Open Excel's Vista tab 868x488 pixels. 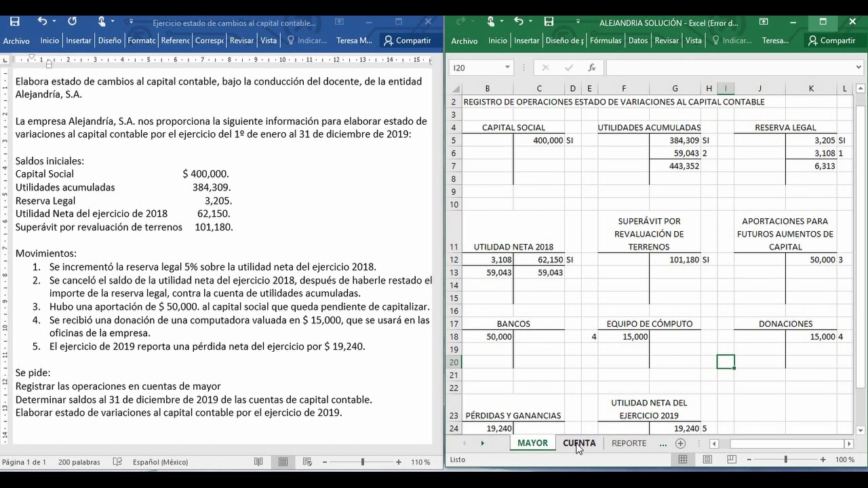(694, 41)
